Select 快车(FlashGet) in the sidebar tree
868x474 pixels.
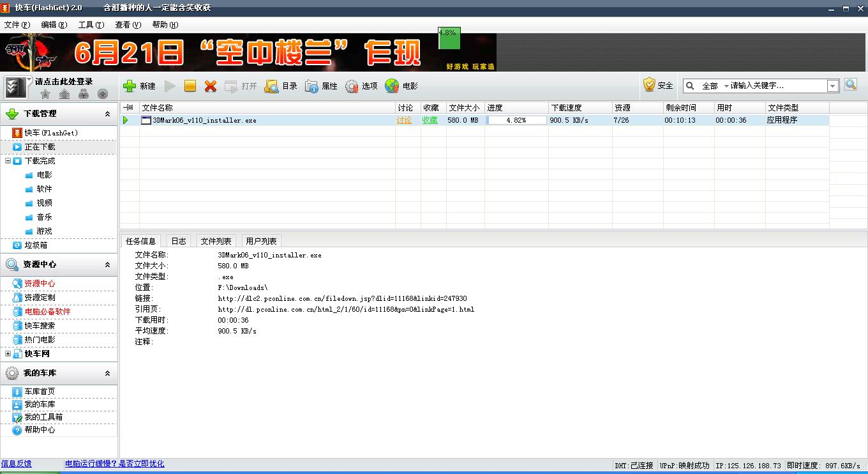point(51,133)
